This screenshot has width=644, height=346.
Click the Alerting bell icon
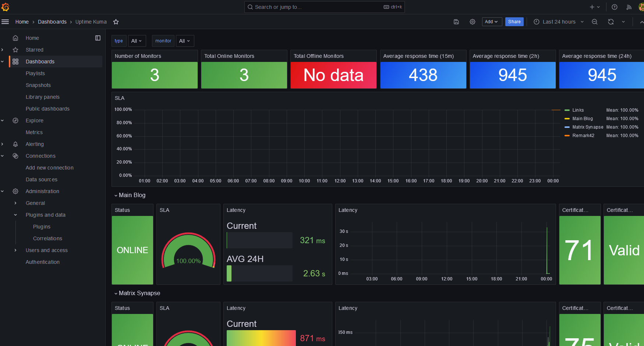pos(15,144)
